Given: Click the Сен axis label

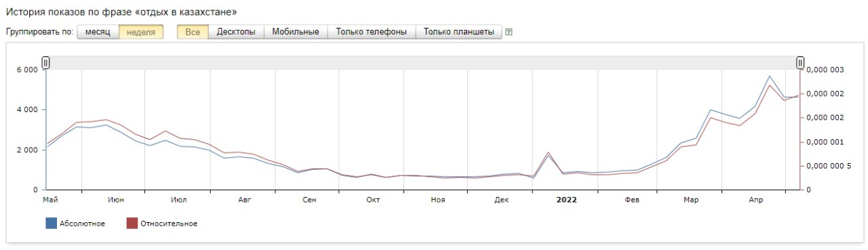Looking at the screenshot, I should click(x=309, y=200).
